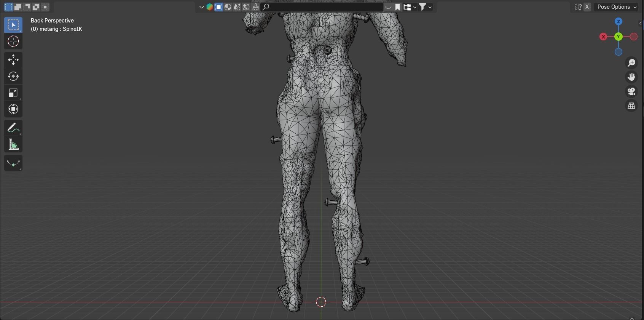Activate the pose Breakdowner tool
644x320 pixels.
coord(13,163)
